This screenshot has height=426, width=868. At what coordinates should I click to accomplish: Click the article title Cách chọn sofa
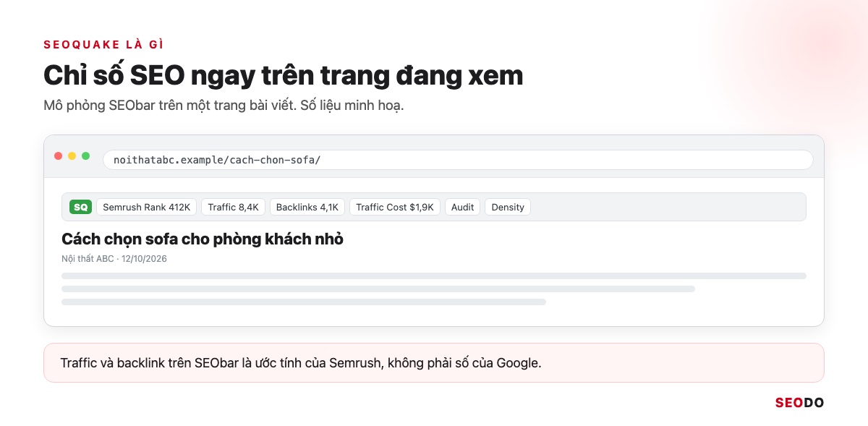pos(203,239)
